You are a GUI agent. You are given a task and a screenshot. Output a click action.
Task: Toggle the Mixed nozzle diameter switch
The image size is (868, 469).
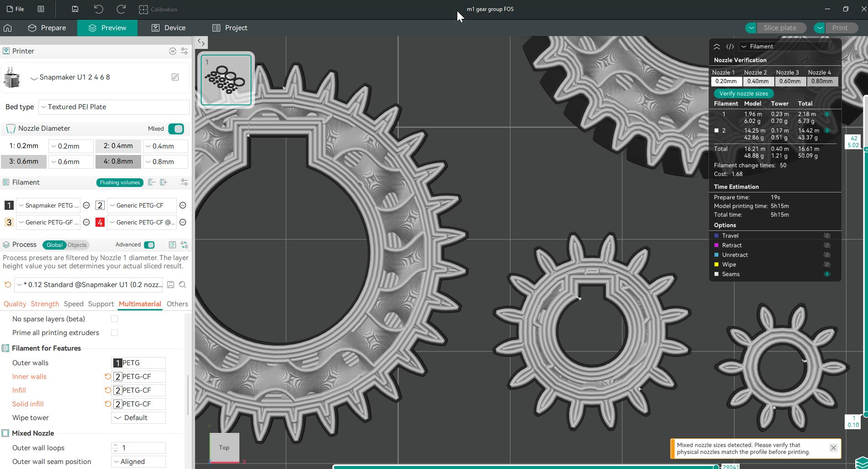(176, 129)
